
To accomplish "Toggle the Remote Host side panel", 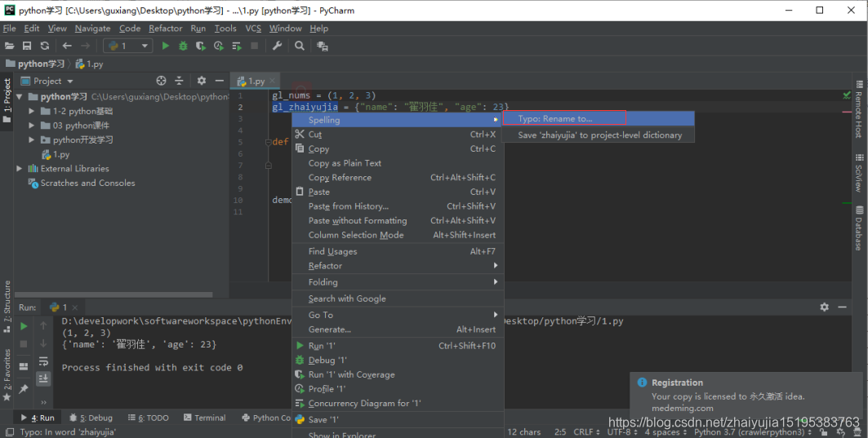I will (858, 109).
